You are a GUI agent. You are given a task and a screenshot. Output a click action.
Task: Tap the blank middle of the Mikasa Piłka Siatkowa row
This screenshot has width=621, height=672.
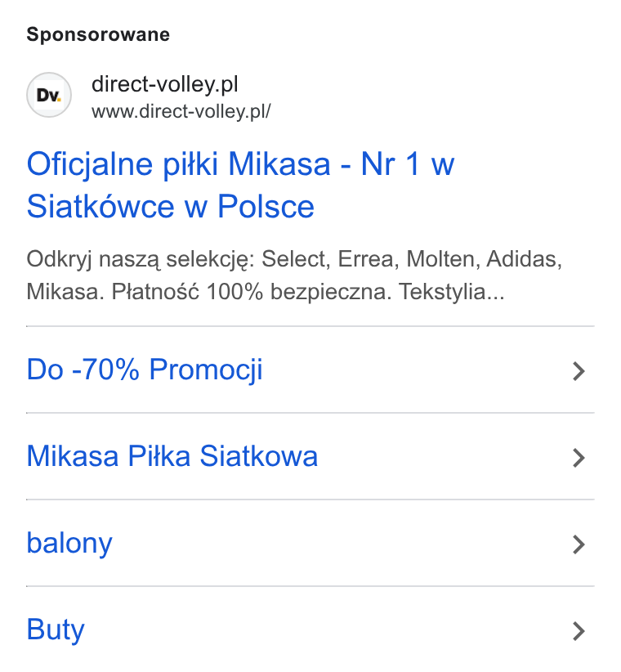click(445, 457)
